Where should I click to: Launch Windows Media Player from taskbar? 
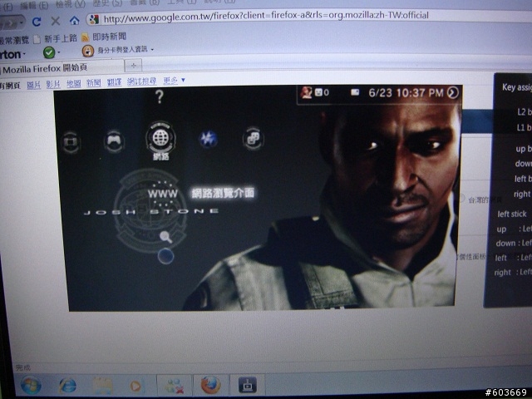tap(136, 386)
